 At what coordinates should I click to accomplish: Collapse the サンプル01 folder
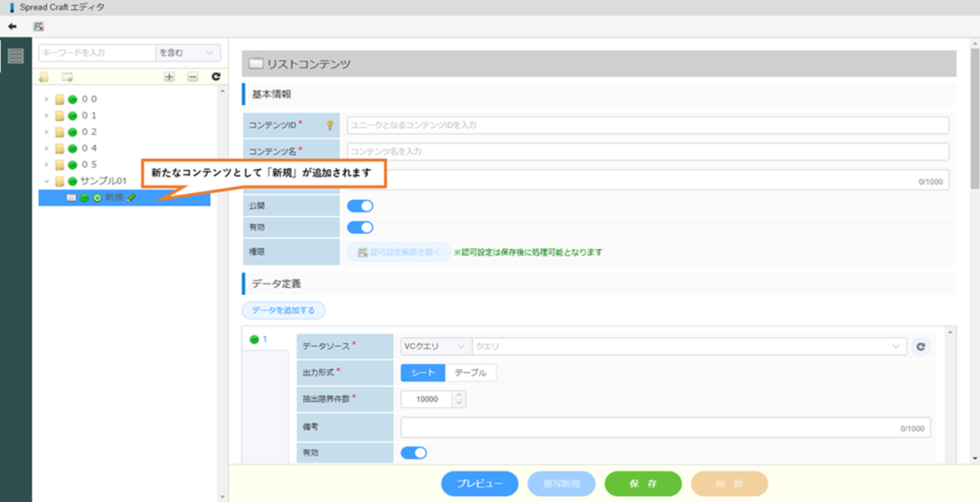47,182
